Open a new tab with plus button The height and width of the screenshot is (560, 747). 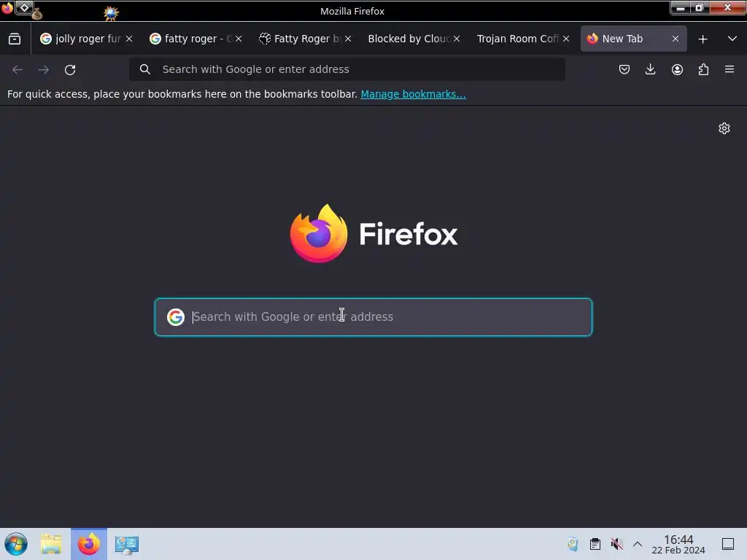pyautogui.click(x=703, y=39)
